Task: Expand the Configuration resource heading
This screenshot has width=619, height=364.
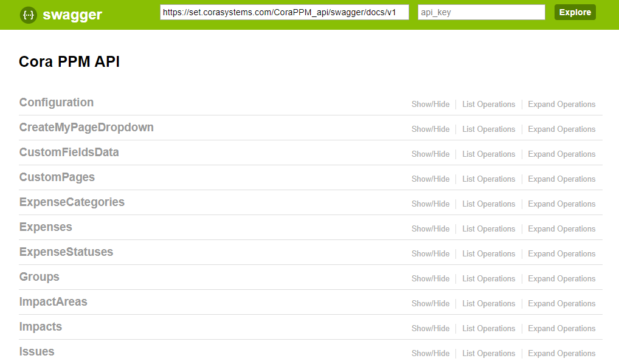Action: click(x=57, y=103)
